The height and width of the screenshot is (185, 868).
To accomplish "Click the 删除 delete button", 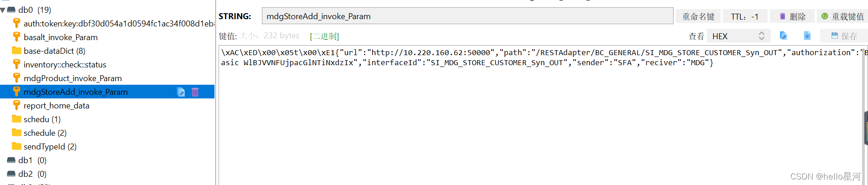I will pyautogui.click(x=792, y=16).
